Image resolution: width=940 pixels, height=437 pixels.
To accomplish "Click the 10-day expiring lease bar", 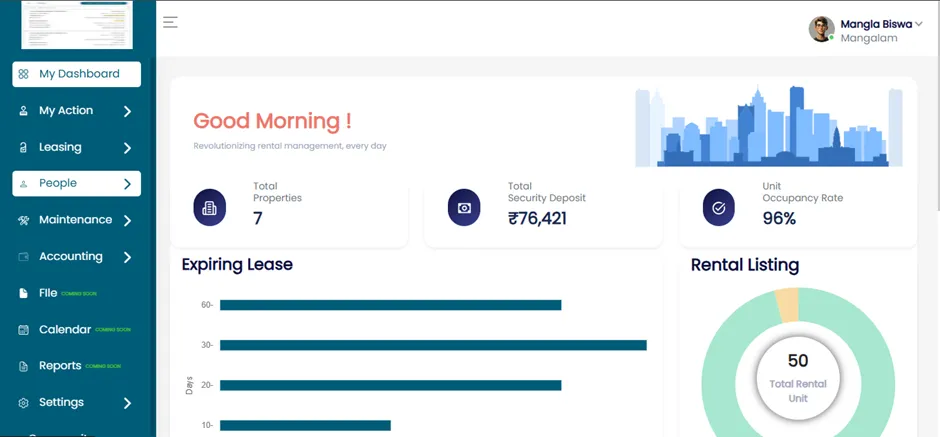I will (305, 426).
